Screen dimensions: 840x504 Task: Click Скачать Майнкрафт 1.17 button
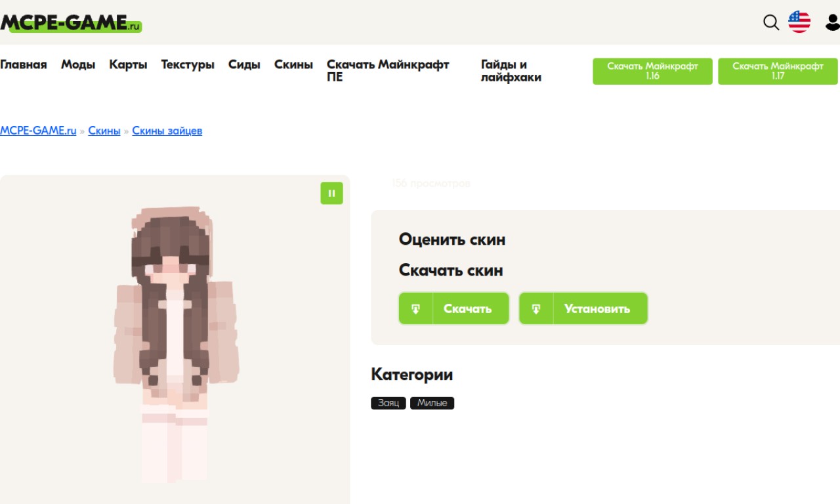pyautogui.click(x=778, y=71)
